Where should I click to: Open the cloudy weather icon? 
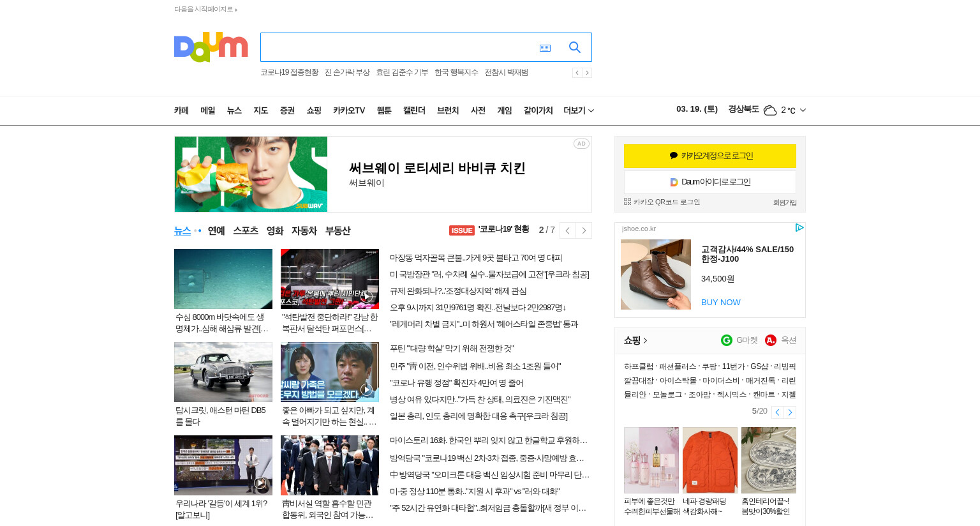click(770, 110)
